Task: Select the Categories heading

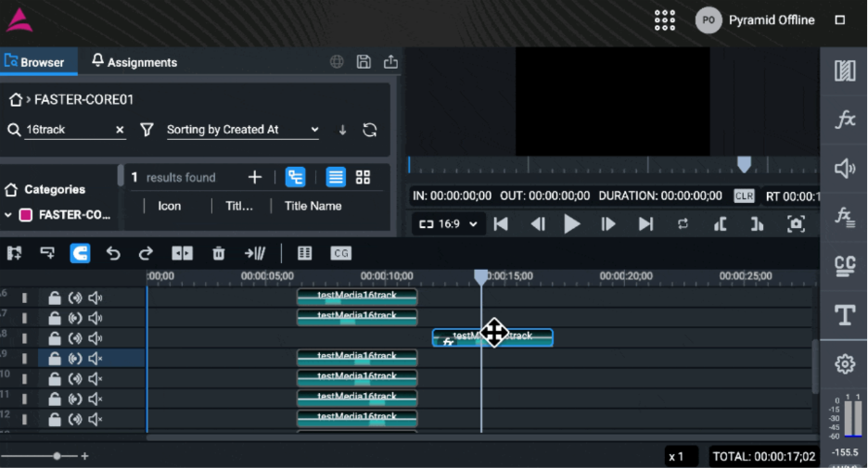Action: 55,190
